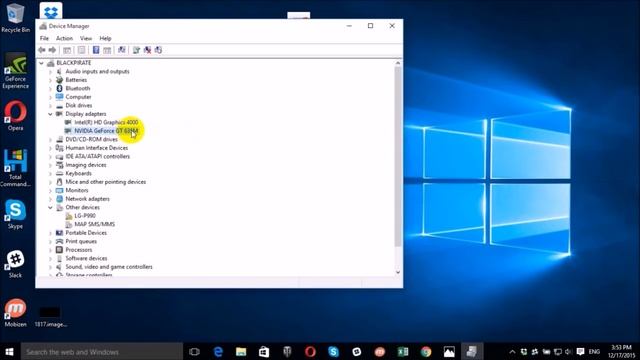Click the Task View taskbar button

coord(195,351)
